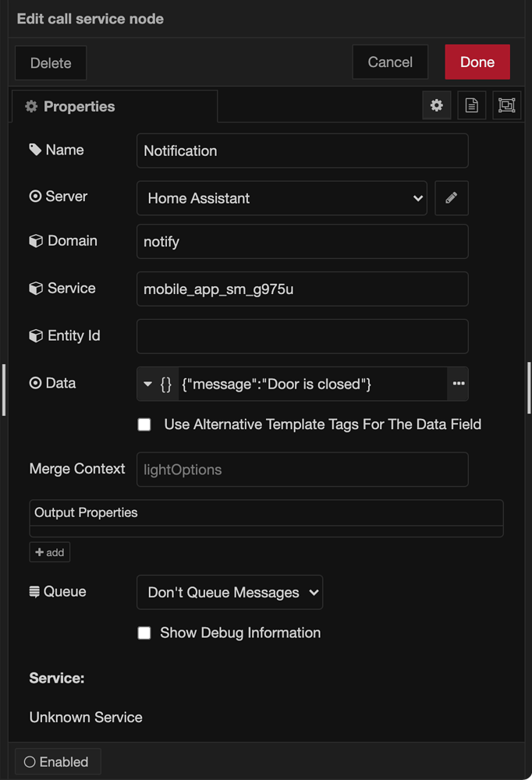Enable Use Alternative Template Tags checkbox

(144, 424)
